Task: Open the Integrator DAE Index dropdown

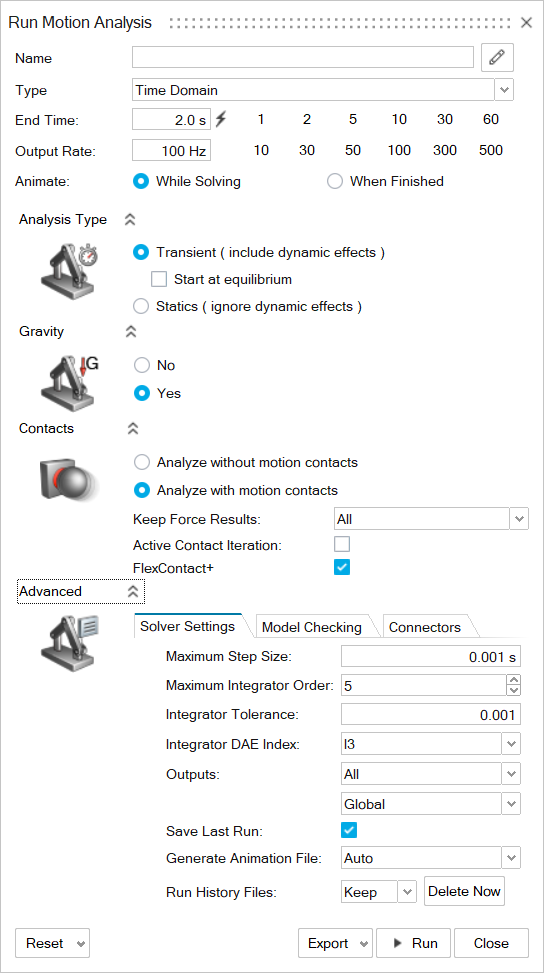Action: (x=511, y=744)
